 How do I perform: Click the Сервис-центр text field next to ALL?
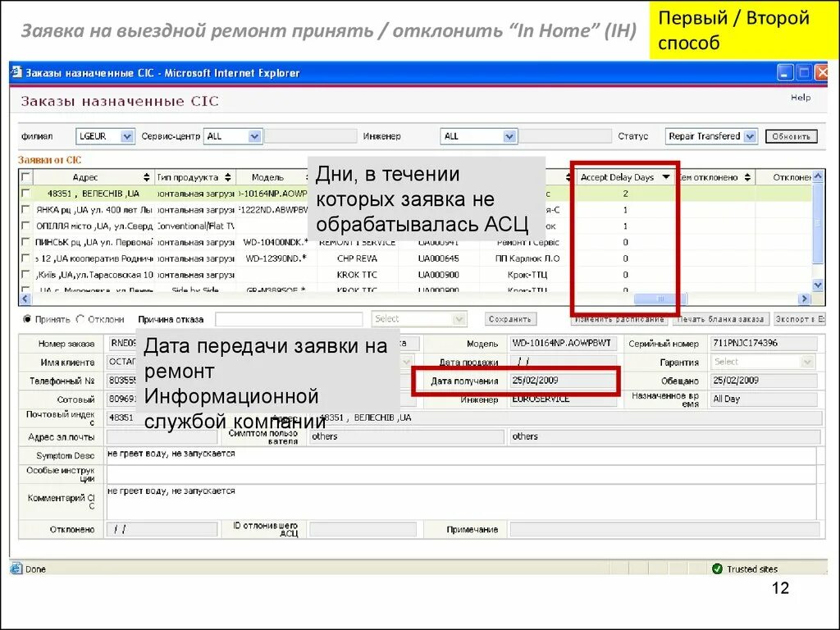click(311, 136)
